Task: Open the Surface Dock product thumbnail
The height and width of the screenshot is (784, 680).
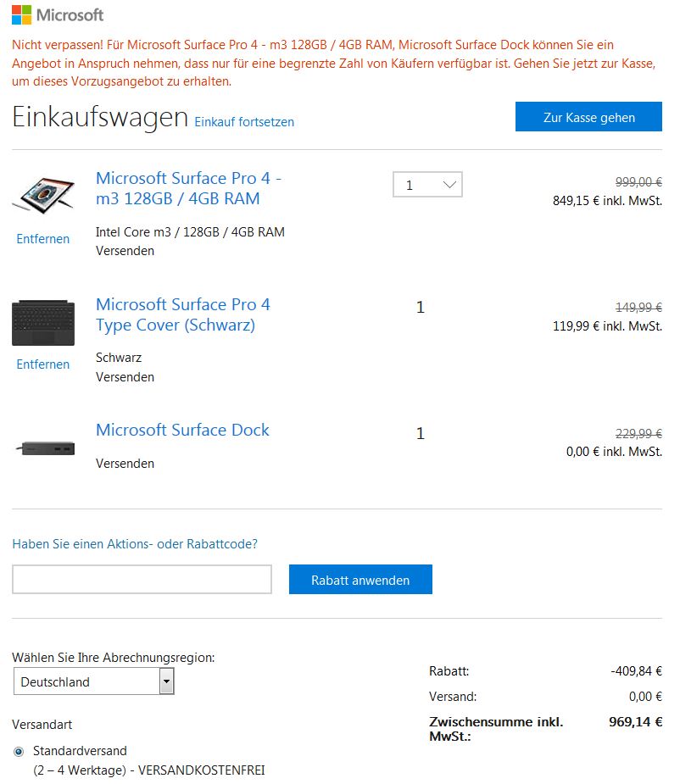Action: click(45, 448)
